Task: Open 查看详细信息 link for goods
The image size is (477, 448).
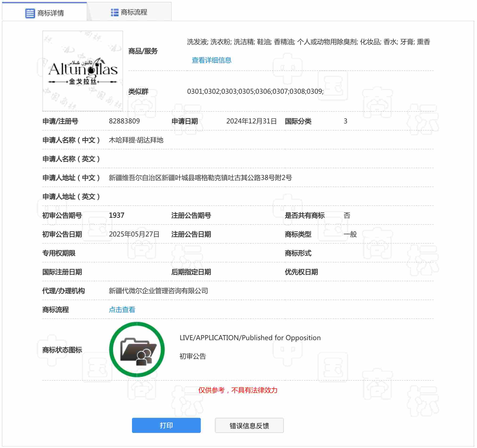Action: point(212,60)
